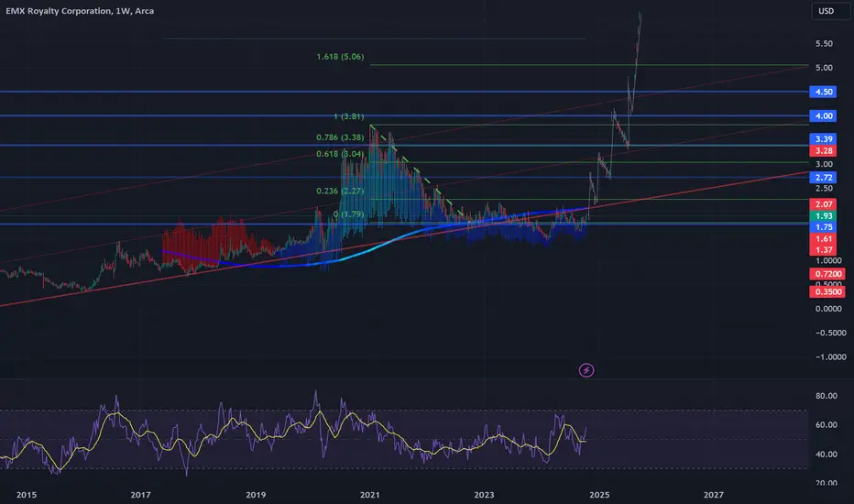The height and width of the screenshot is (504, 854).
Task: Click the red 0.3500 price label
Action: point(827,291)
